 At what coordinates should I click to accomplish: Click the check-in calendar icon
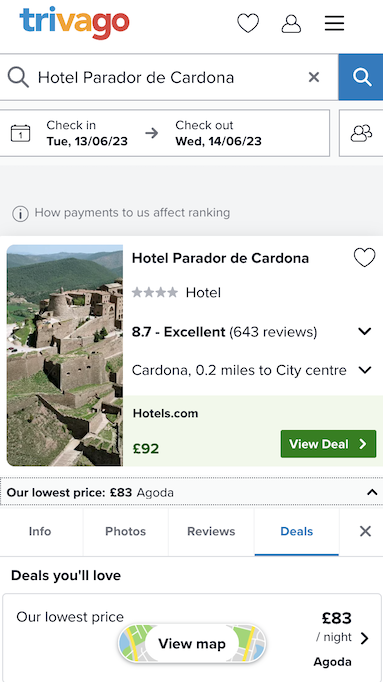pyautogui.click(x=20, y=133)
